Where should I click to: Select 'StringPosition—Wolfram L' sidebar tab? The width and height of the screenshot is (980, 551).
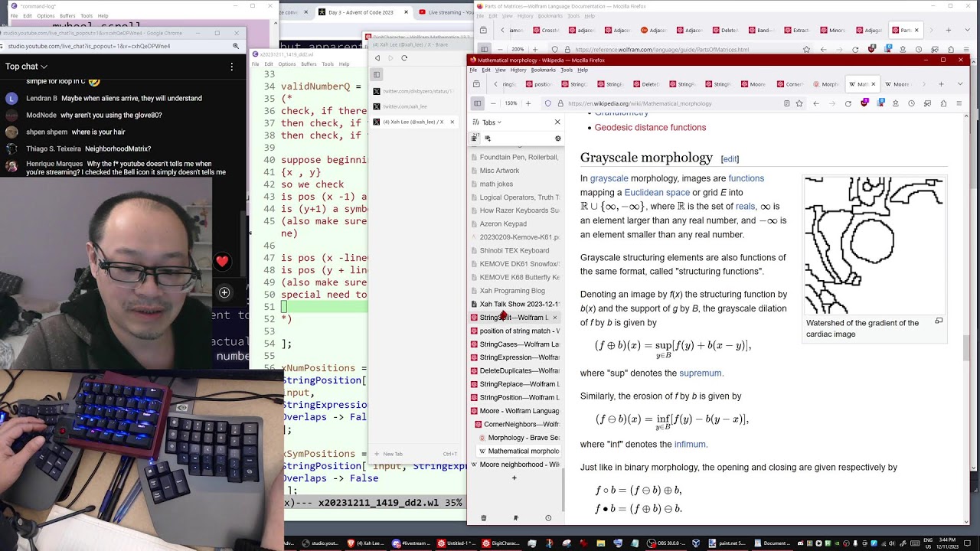pos(515,397)
